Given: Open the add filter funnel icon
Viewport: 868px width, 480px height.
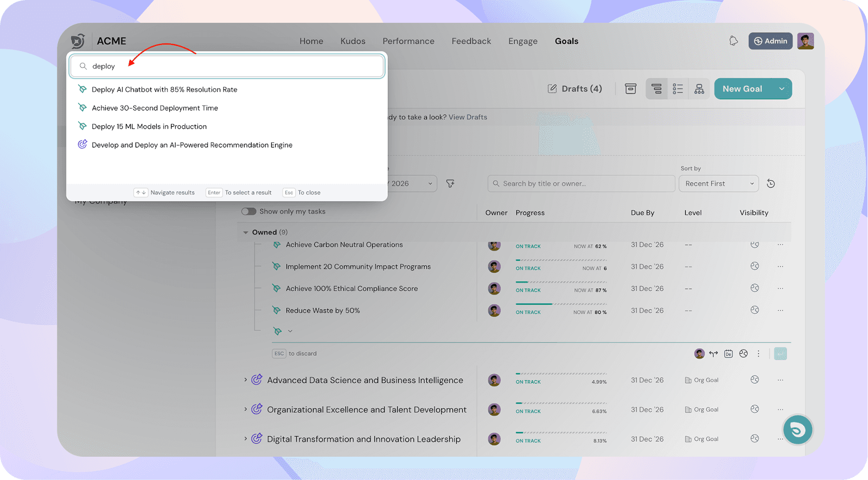Looking at the screenshot, I should [450, 184].
